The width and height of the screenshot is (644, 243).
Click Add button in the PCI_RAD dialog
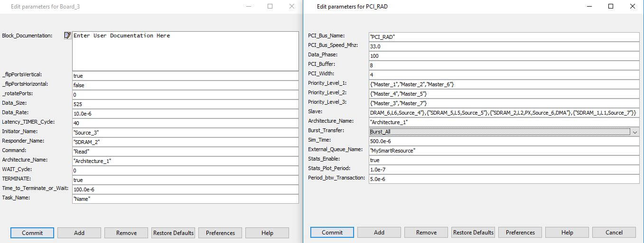[x=379, y=232]
